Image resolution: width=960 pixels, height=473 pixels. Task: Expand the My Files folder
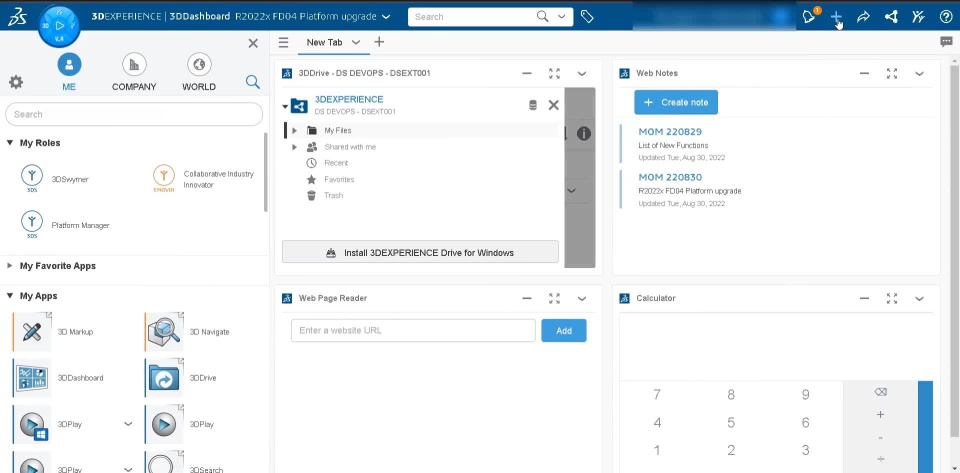point(294,130)
